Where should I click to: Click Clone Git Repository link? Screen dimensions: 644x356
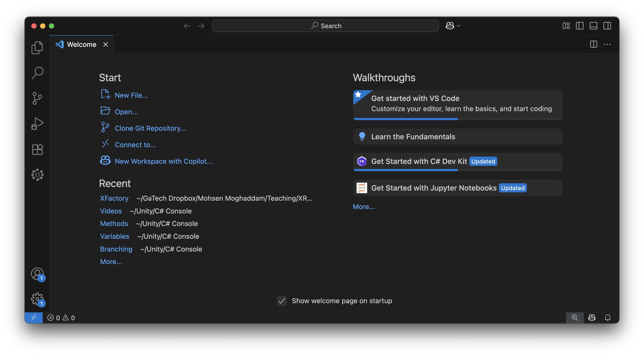click(x=150, y=128)
